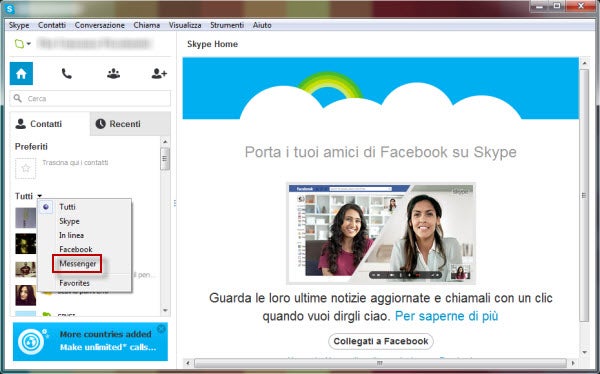Add a contact with the plus person icon
Screen dimensions: 600x374
click(159, 73)
